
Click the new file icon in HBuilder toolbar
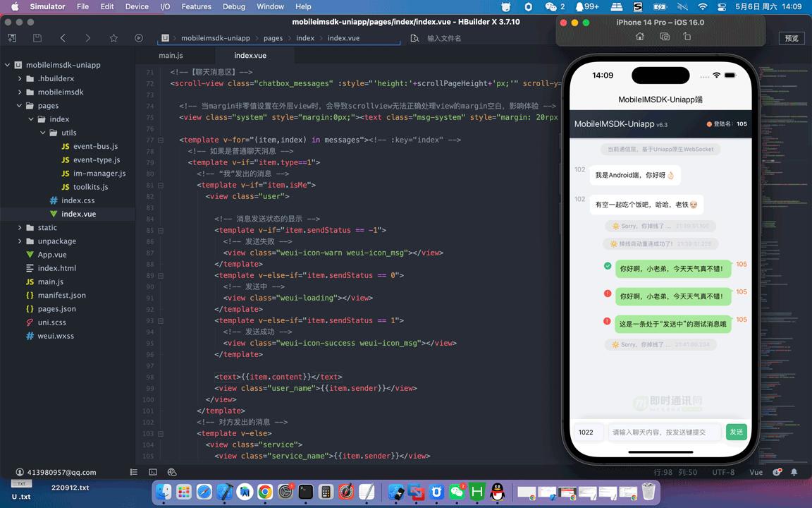click(12, 38)
